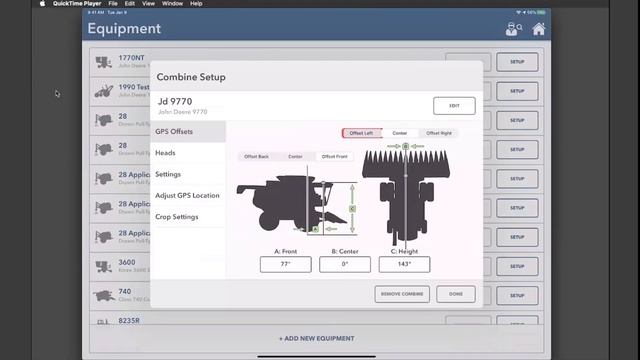Choose Offset Back option

(x=256, y=156)
